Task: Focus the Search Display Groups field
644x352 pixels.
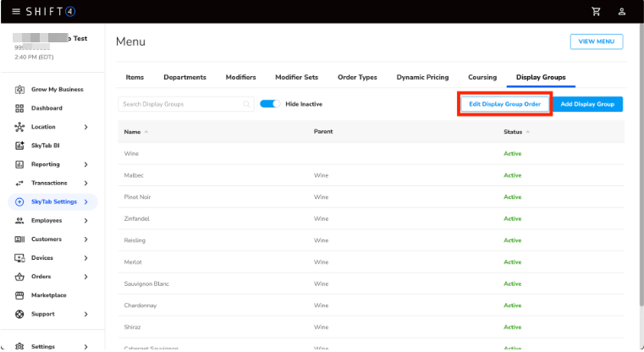Action: click(x=180, y=104)
